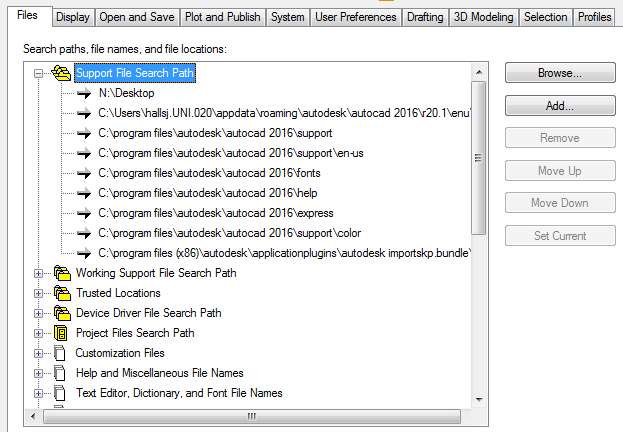623x432 pixels.
Task: Click the Device Driver File Search Path icon
Action: pyautogui.click(x=61, y=313)
